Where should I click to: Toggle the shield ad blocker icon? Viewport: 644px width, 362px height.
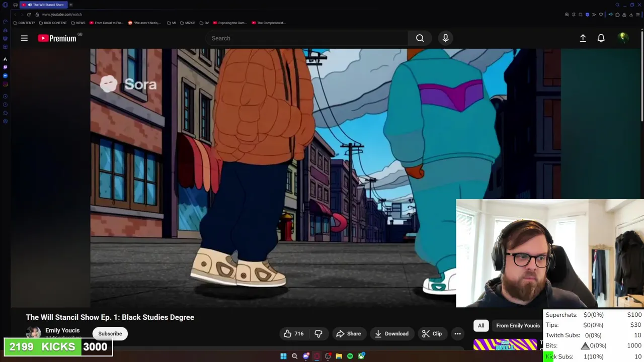pos(587,15)
